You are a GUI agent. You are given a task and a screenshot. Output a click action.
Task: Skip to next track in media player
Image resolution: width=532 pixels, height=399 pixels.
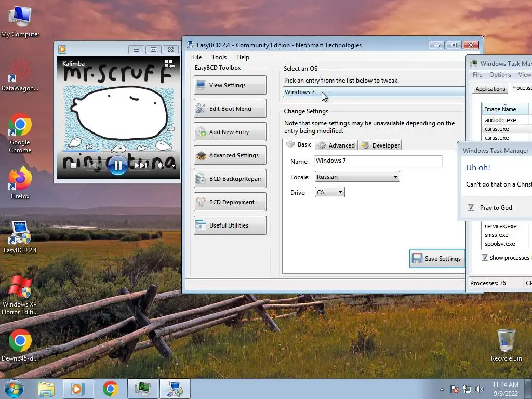(140, 166)
